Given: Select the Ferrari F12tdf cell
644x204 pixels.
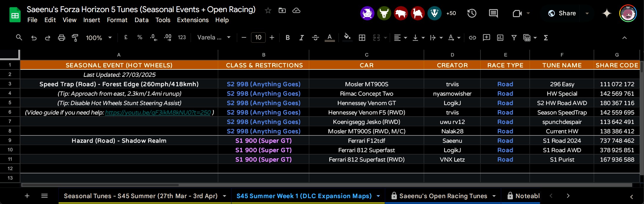Looking at the screenshot, I should [x=366, y=141].
